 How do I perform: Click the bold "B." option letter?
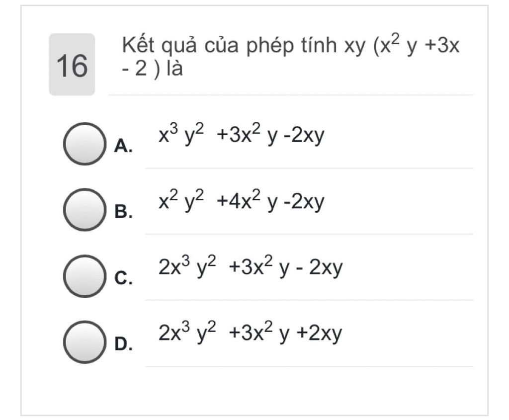pyautogui.click(x=123, y=212)
